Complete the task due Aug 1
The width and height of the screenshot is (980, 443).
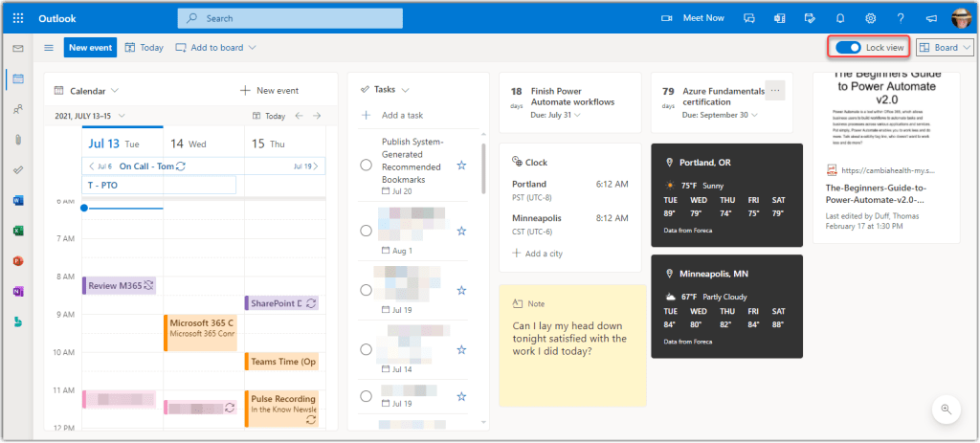(366, 230)
